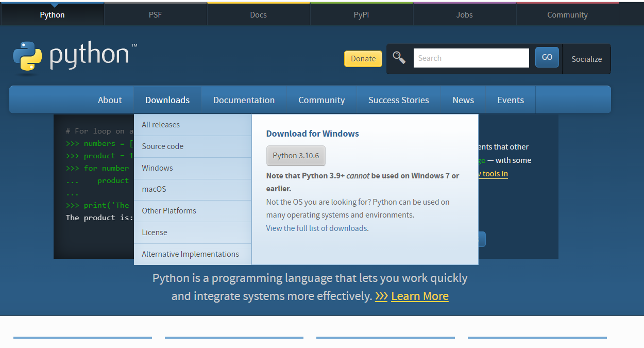Image resolution: width=644 pixels, height=348 pixels.
Task: Open Alternative Implementations entry
Action: tap(193, 254)
